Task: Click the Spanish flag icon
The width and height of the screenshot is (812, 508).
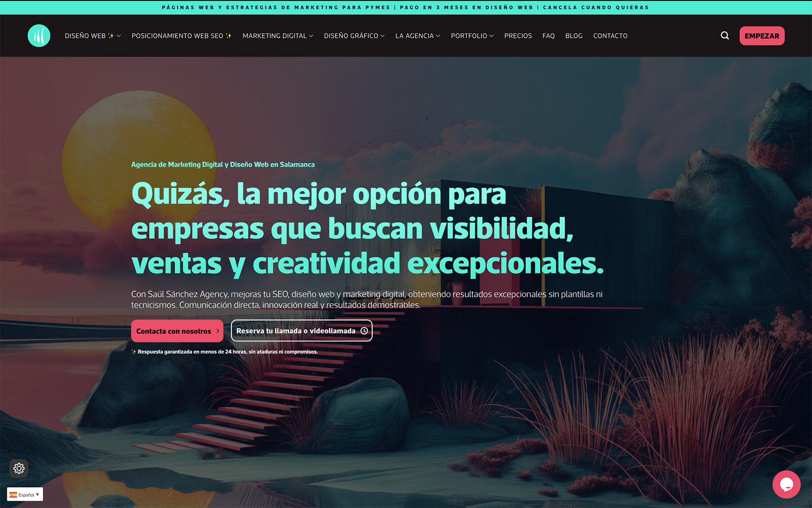Action: pos(13,494)
